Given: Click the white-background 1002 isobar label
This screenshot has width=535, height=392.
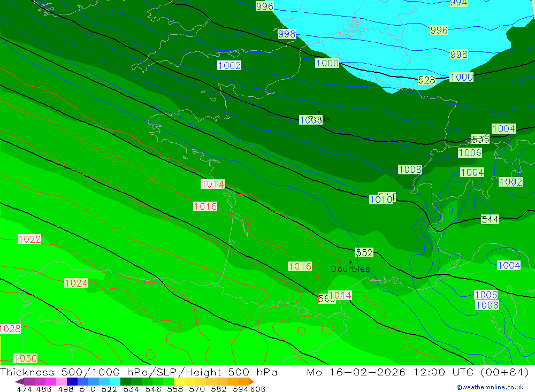Looking at the screenshot, I should (230, 65).
